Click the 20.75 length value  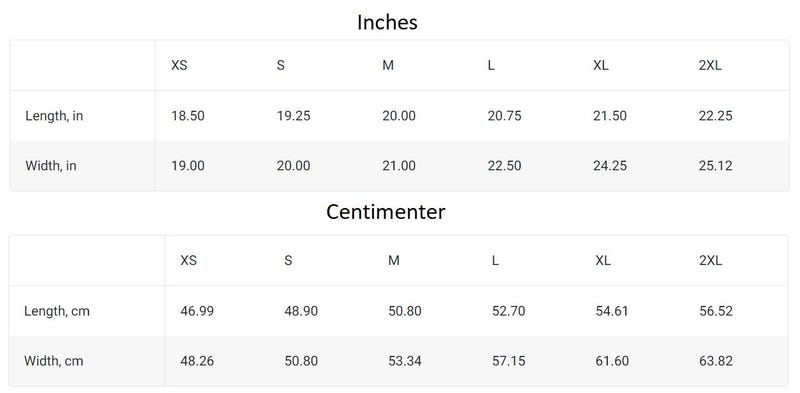click(505, 116)
